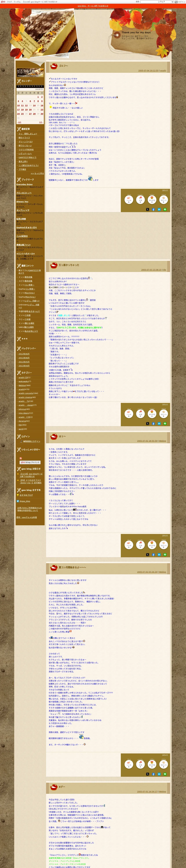Give いいね reaction to the ゴルフ〜 post
Viewport: 186px width, 868px height.
[129, 199]
